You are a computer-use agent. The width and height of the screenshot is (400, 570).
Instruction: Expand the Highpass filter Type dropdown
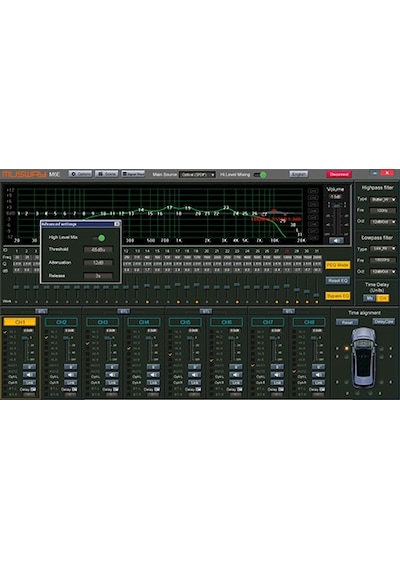click(383, 200)
